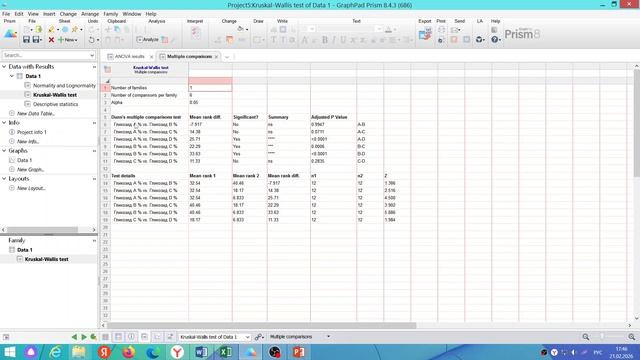Click the Interpret checklist icon

196,32
